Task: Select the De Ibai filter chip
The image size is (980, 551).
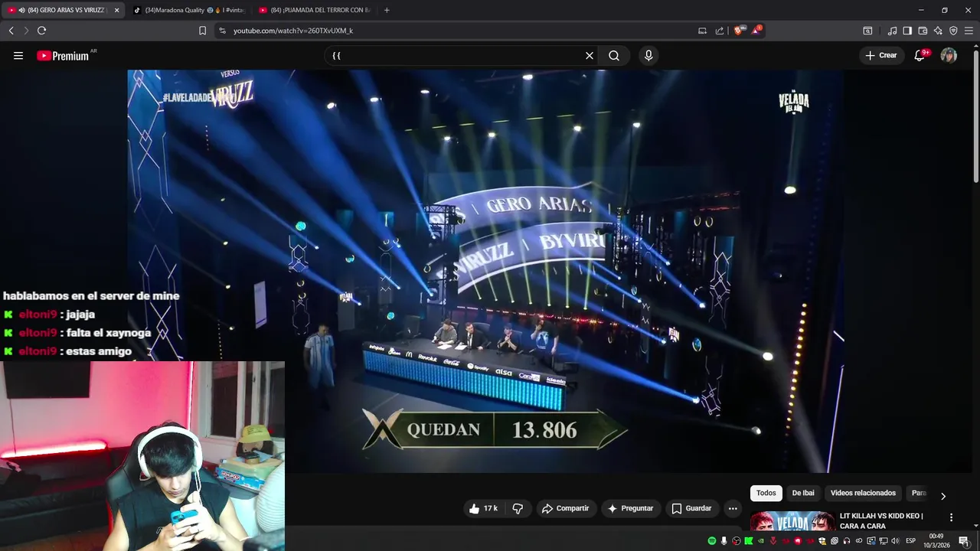Action: pyautogui.click(x=803, y=493)
